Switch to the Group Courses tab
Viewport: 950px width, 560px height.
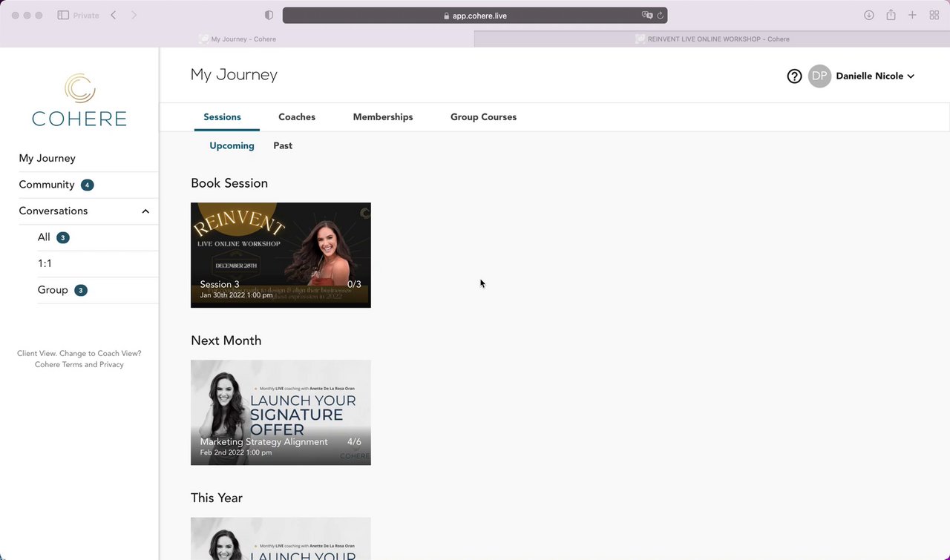tap(483, 117)
